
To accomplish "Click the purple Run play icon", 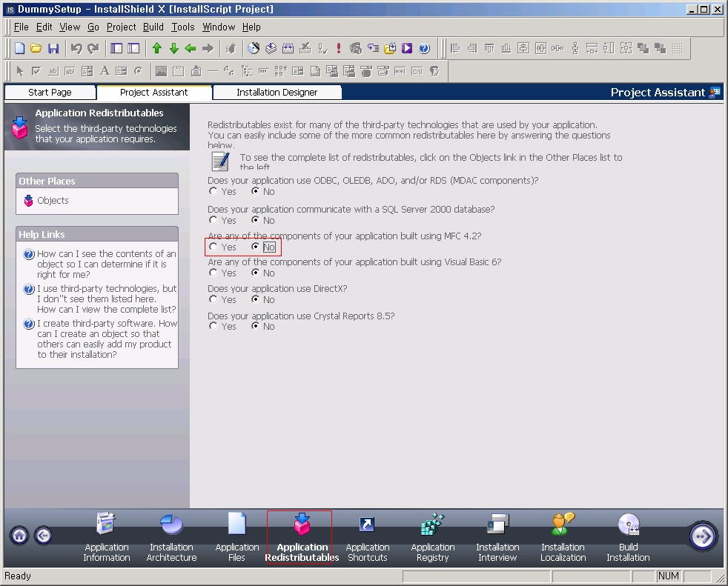I will (x=407, y=48).
